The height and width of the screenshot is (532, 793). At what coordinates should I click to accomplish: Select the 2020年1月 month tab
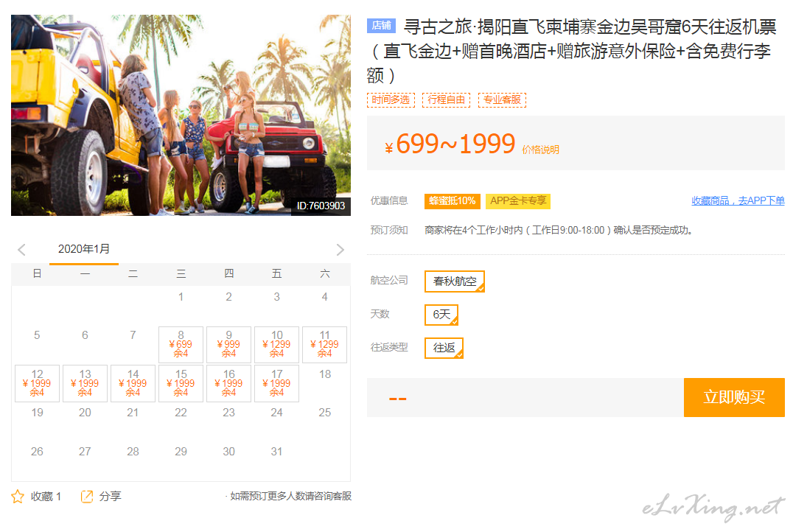point(84,249)
